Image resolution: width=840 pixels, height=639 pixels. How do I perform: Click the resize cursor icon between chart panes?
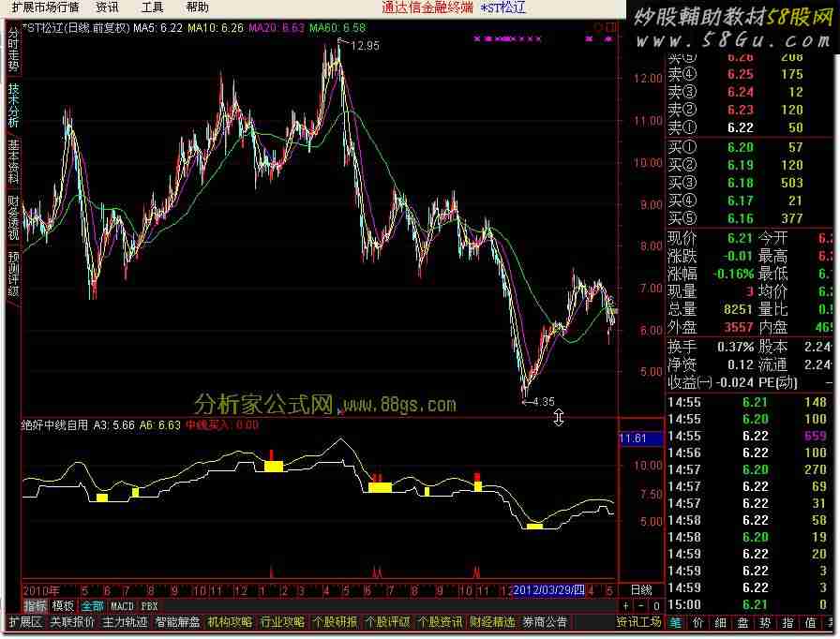(x=559, y=417)
